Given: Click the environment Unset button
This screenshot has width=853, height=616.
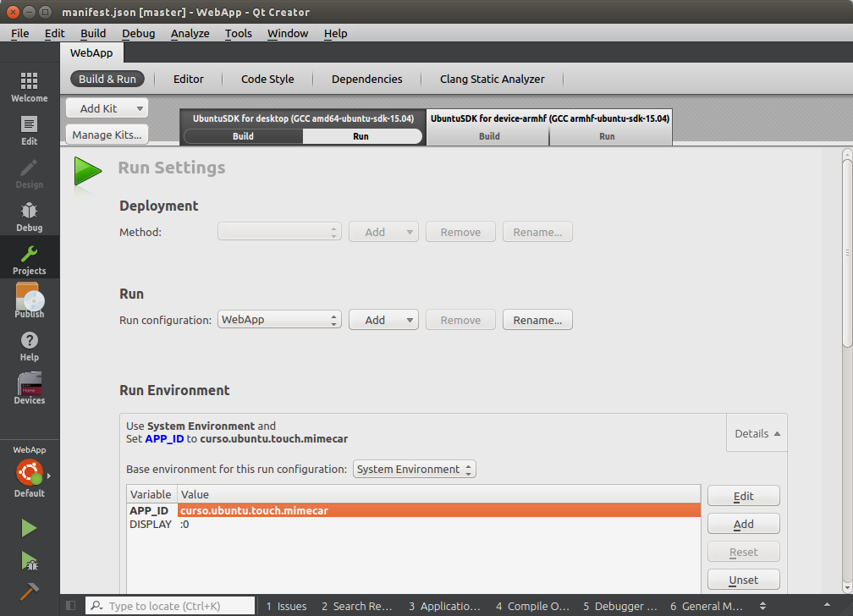Looking at the screenshot, I should pyautogui.click(x=744, y=580).
